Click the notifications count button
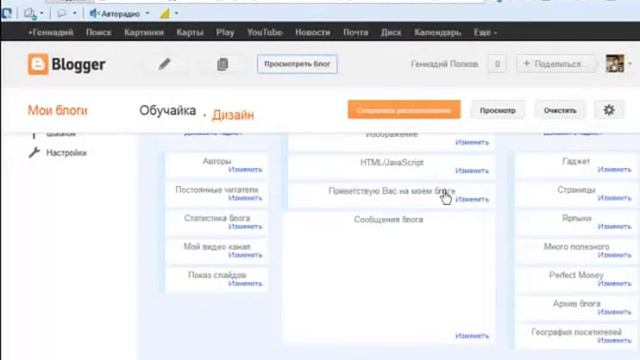Image resolution: width=640 pixels, height=360 pixels. click(x=497, y=64)
